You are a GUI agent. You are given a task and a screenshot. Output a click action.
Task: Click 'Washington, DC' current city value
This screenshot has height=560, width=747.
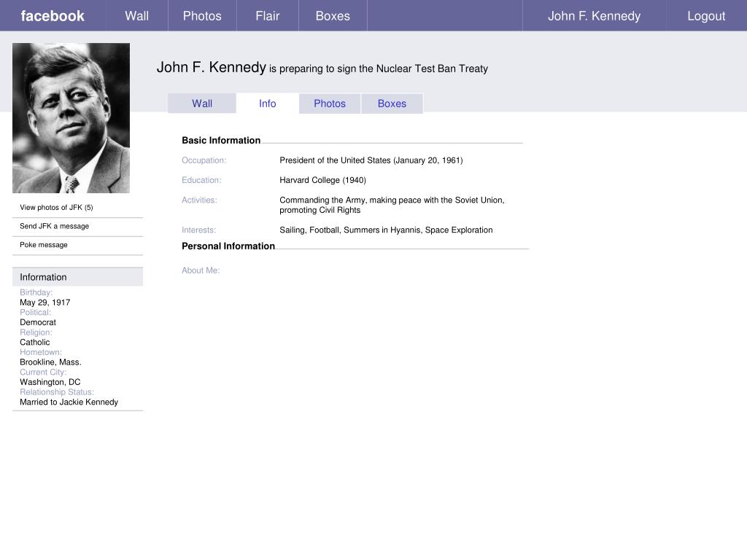[50, 382]
